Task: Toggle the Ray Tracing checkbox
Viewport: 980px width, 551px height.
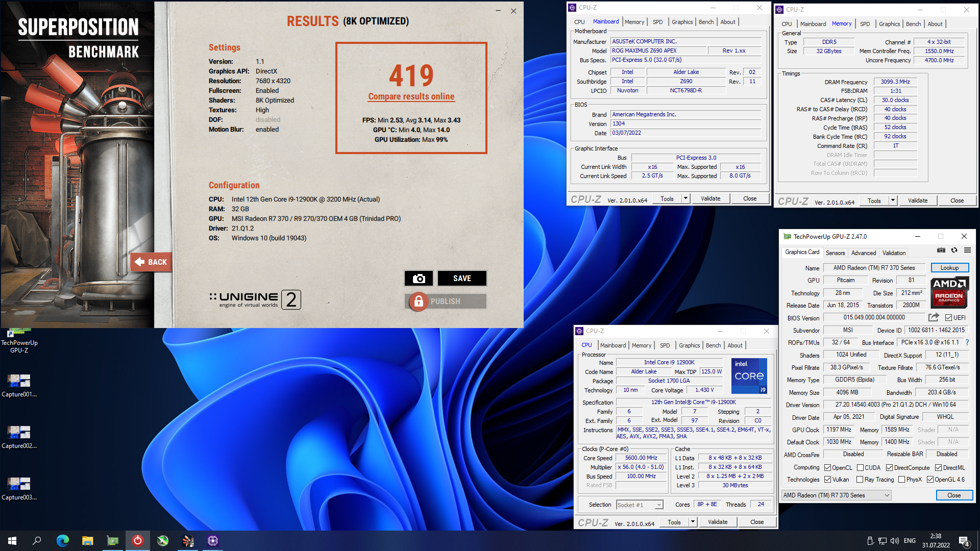Action: pyautogui.click(x=860, y=479)
